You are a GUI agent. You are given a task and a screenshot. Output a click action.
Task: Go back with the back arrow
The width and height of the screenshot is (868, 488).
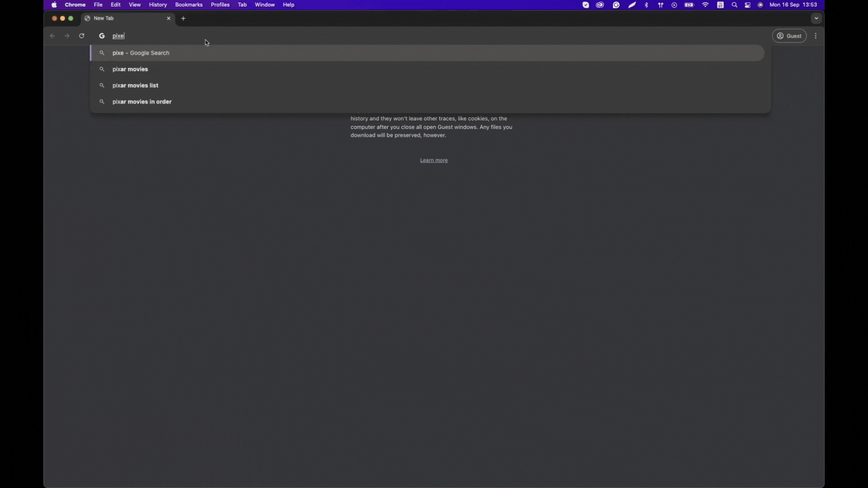pyautogui.click(x=52, y=36)
